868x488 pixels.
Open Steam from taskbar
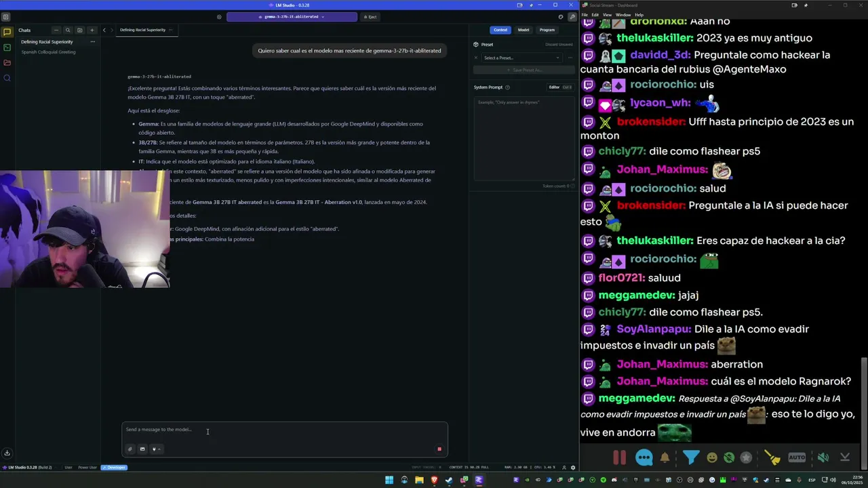coord(449,480)
